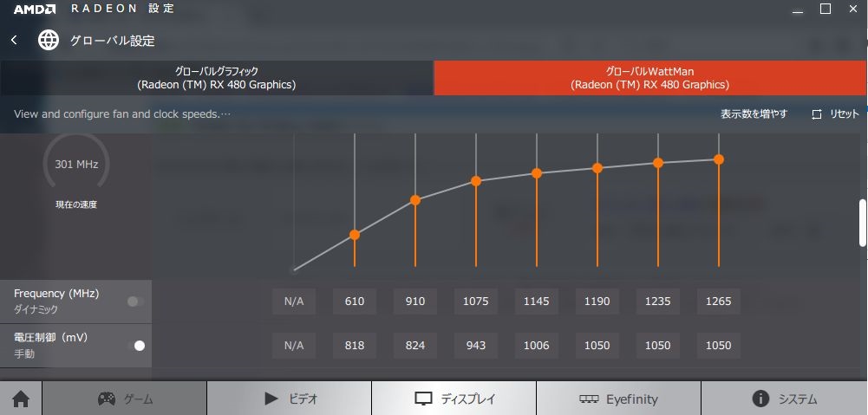
Task: Switch to グローバルグラフィック tab
Action: (217, 78)
